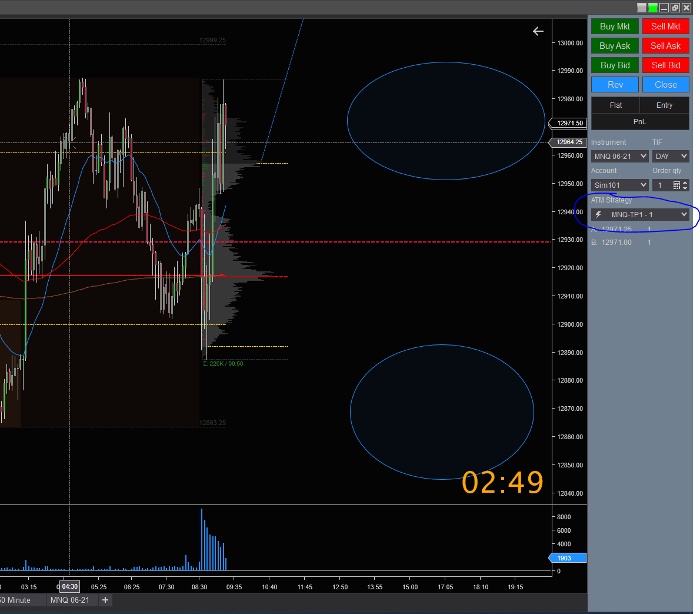700x614 pixels.
Task: Click the 12971.50 price marker
Action: click(x=568, y=123)
